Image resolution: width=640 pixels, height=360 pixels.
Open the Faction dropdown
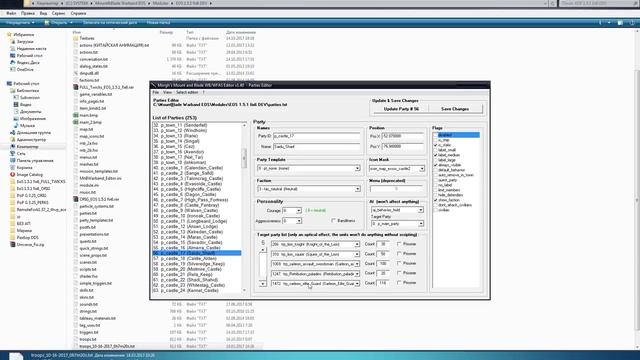click(x=357, y=189)
